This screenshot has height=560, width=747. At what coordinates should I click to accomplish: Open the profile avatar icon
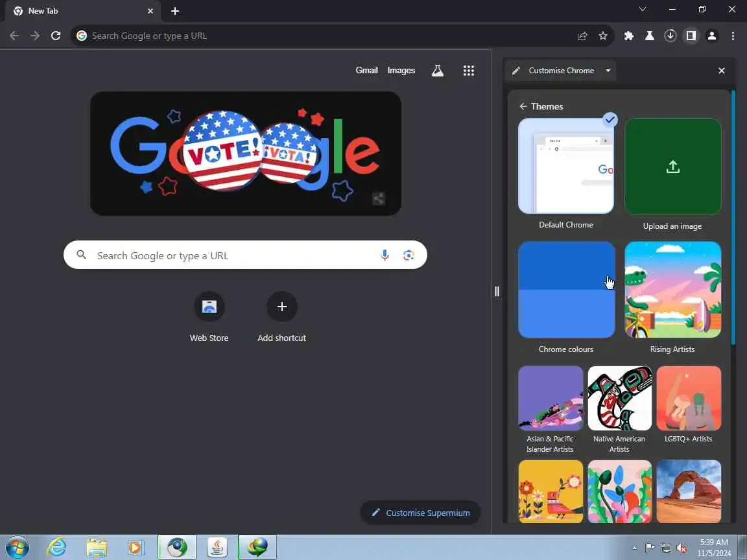click(x=712, y=36)
